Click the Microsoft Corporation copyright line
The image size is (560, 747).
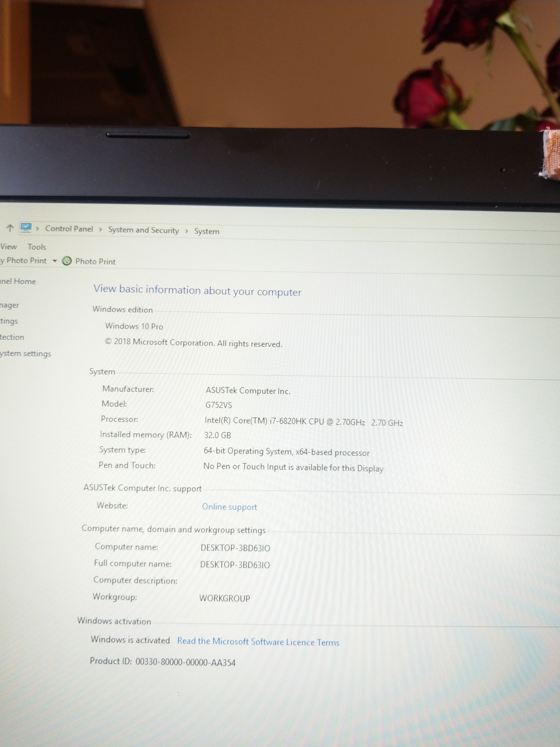click(x=193, y=343)
